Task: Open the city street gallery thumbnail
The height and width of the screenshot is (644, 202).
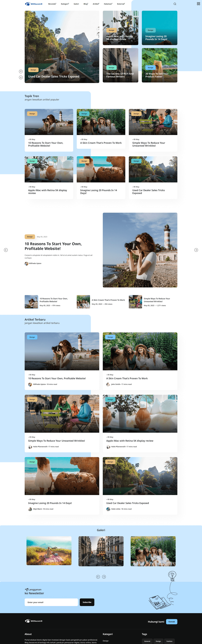Action: pos(101,551)
